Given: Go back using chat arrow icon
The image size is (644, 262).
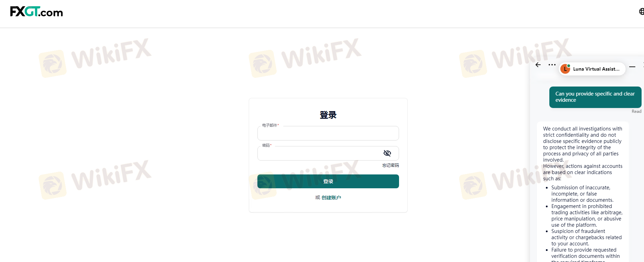Looking at the screenshot, I should pos(538,65).
